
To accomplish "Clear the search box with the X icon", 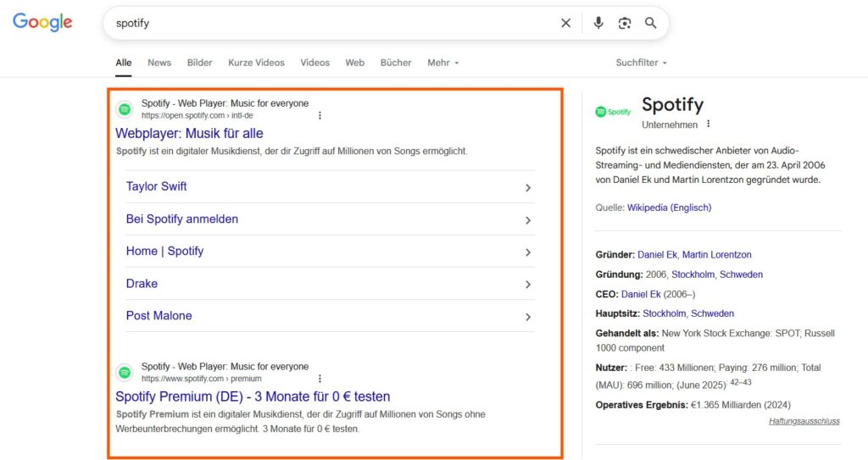I will [x=565, y=23].
